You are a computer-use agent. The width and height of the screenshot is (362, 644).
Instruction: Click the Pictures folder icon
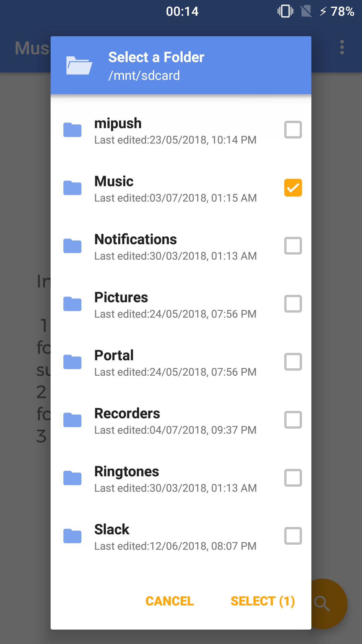(72, 304)
